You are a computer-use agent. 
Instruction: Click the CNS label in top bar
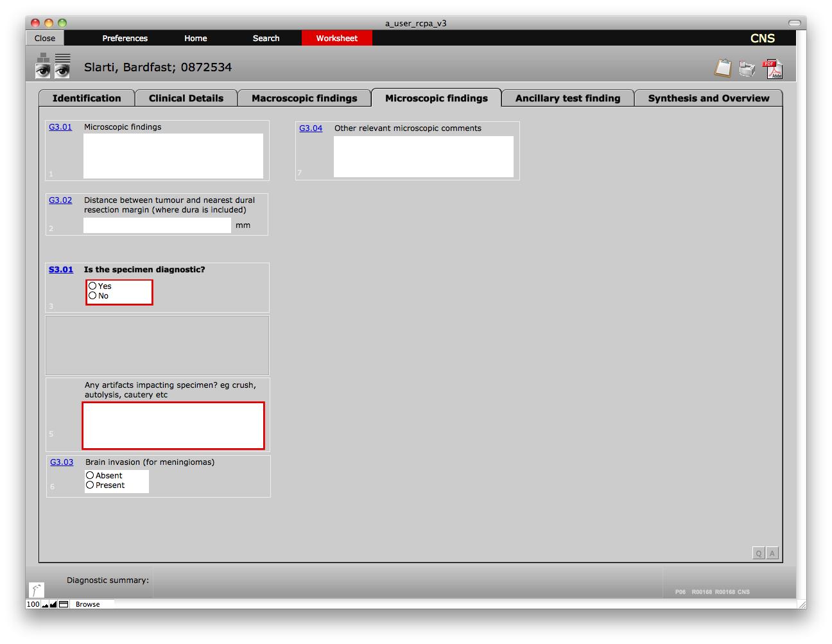(763, 38)
